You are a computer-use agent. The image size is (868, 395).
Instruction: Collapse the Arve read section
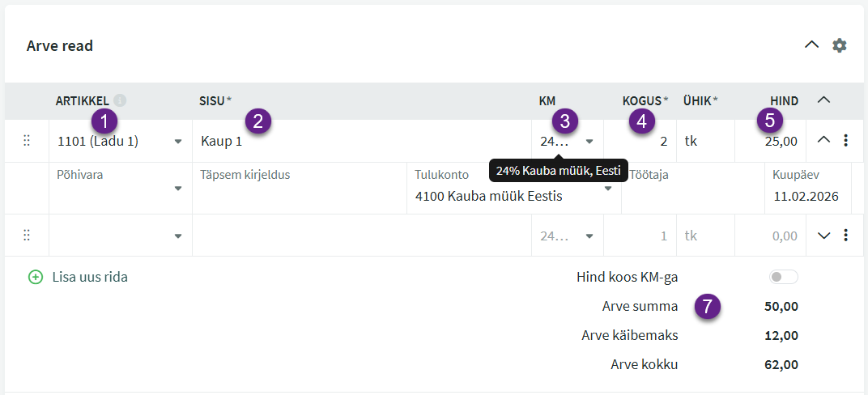811,45
